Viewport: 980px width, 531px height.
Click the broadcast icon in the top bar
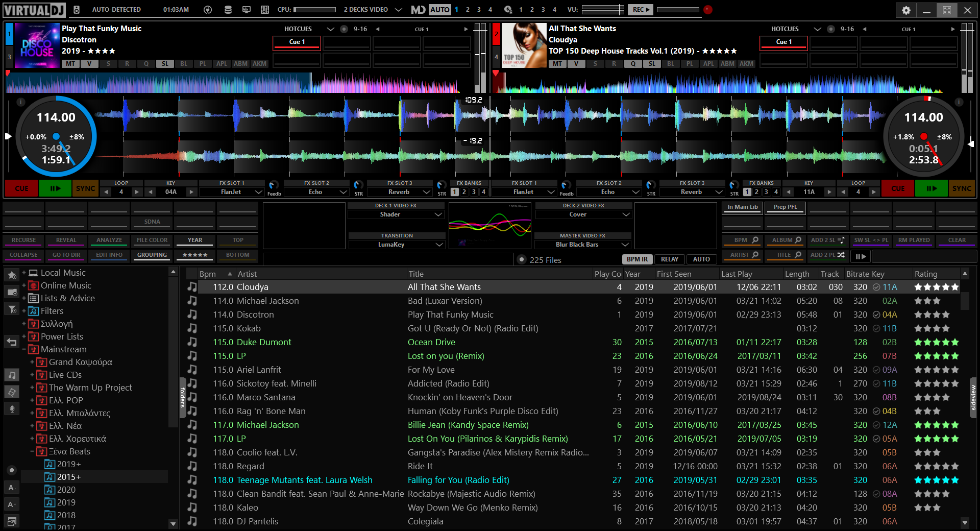click(x=208, y=10)
